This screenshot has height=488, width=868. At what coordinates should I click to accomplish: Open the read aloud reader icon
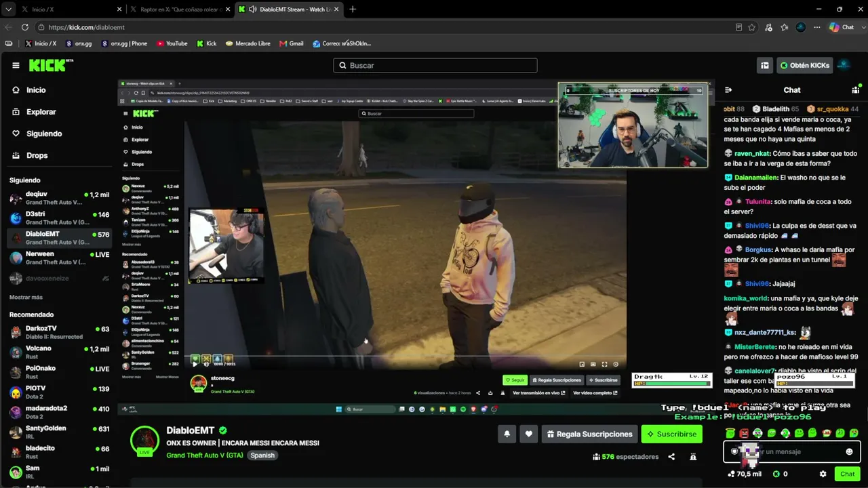click(x=738, y=27)
